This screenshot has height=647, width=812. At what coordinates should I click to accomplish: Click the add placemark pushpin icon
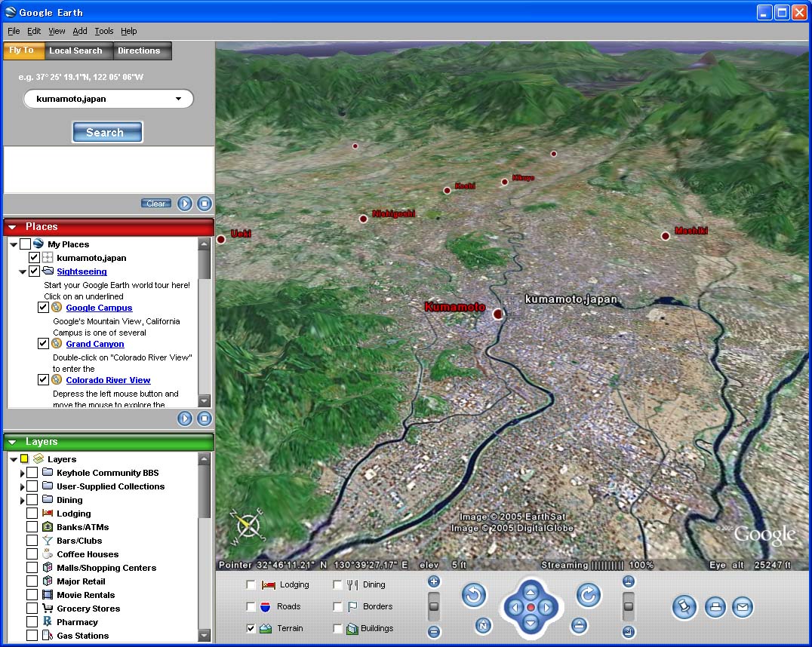click(684, 607)
